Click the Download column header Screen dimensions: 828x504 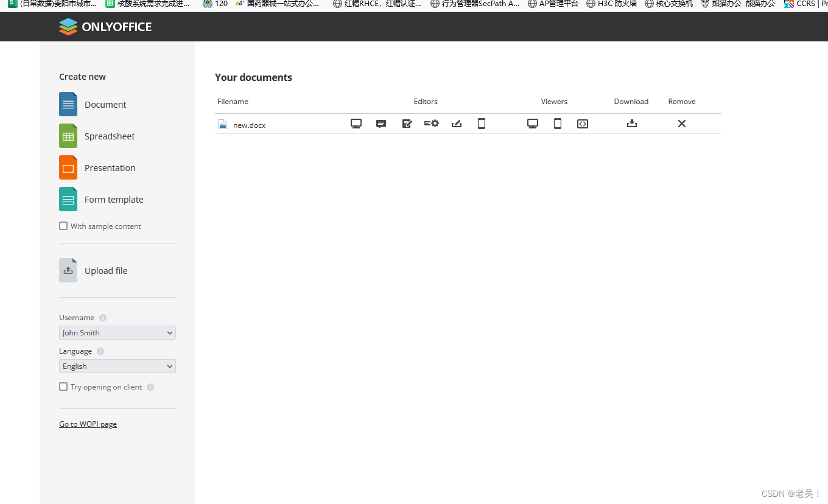tap(631, 102)
